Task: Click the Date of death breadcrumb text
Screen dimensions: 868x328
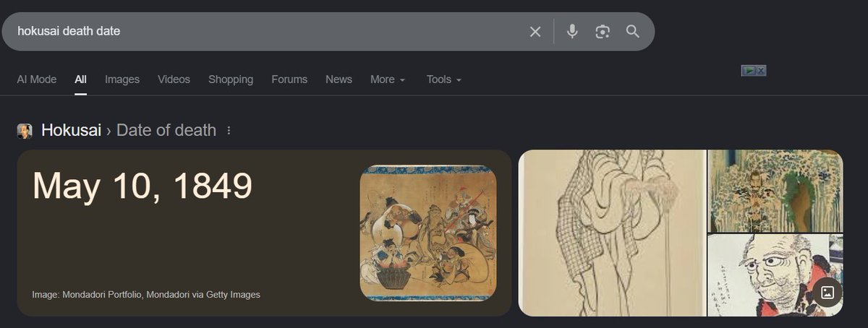Action: pos(166,130)
